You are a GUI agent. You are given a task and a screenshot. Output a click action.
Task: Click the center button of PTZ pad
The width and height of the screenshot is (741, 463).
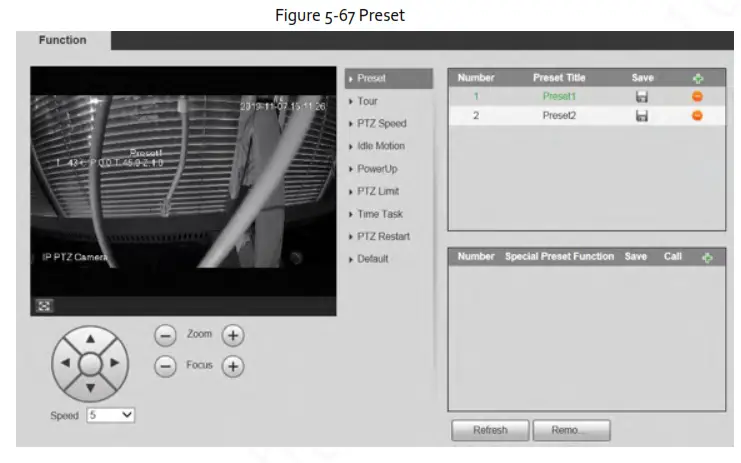point(90,364)
